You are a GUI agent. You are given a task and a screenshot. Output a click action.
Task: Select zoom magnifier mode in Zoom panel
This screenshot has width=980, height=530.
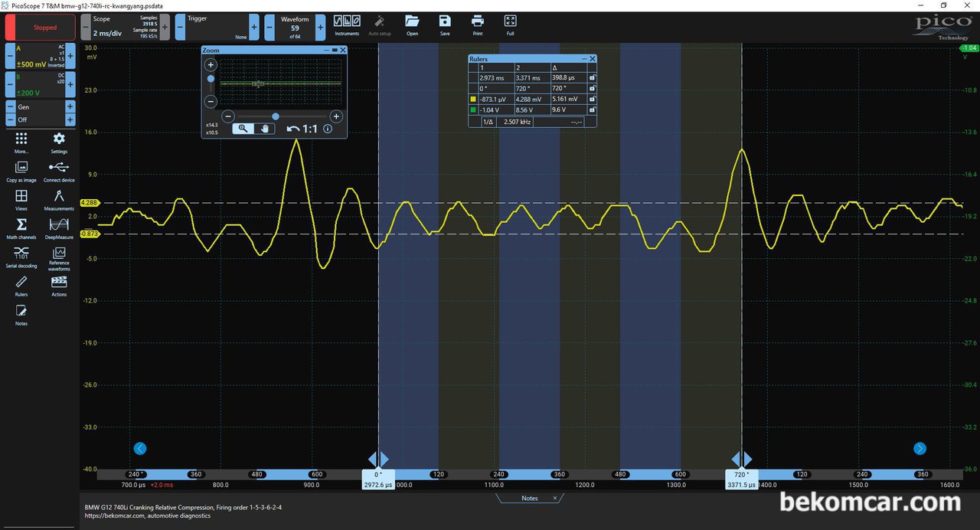[x=243, y=129]
